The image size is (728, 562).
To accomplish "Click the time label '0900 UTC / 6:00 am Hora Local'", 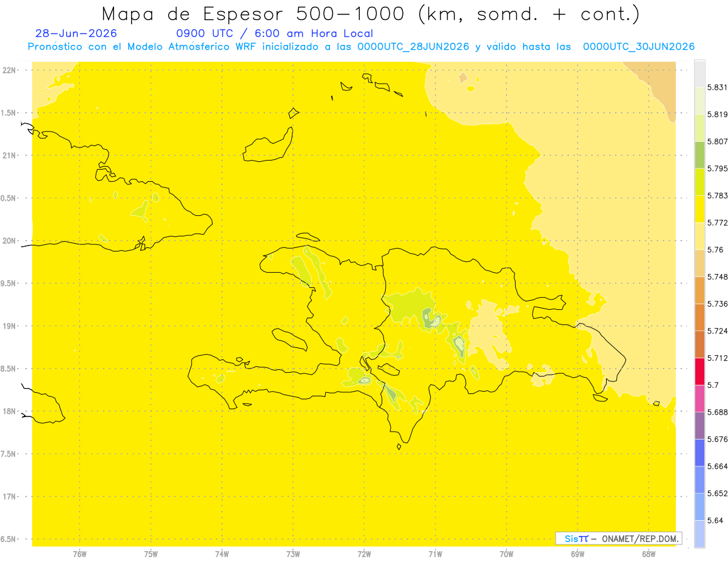I will (x=274, y=34).
